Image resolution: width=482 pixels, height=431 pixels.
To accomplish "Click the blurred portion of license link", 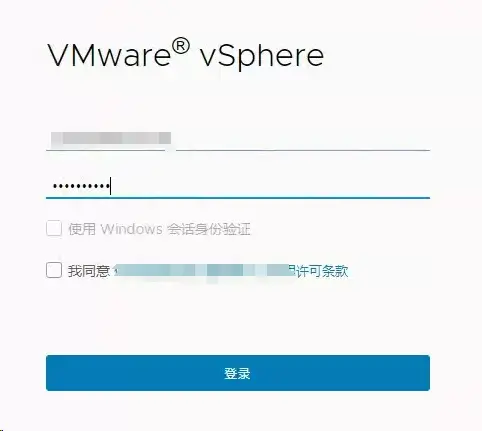I will (203, 271).
